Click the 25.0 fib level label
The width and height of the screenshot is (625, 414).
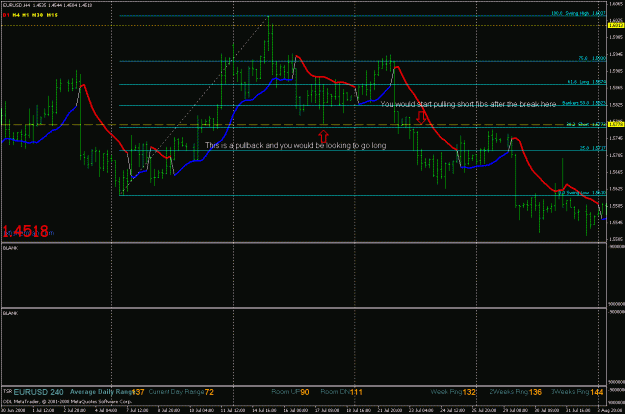(x=593, y=148)
